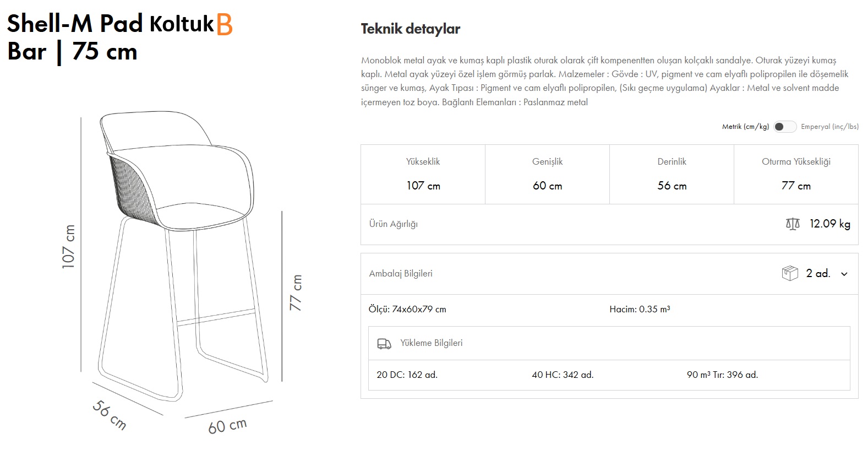The image size is (868, 455).
Task: Click the Shell-M Pad Koltuk Bar title
Action: (110, 39)
